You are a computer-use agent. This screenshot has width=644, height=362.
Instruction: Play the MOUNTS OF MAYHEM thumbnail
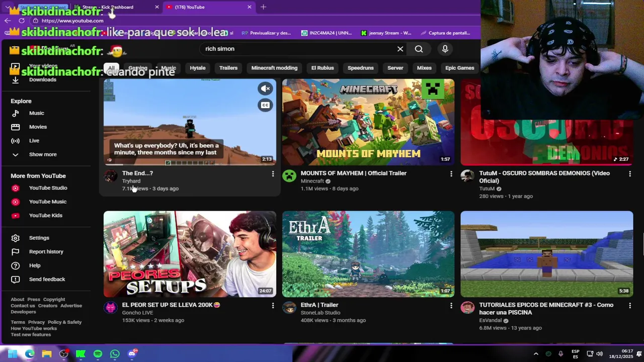pos(368,122)
